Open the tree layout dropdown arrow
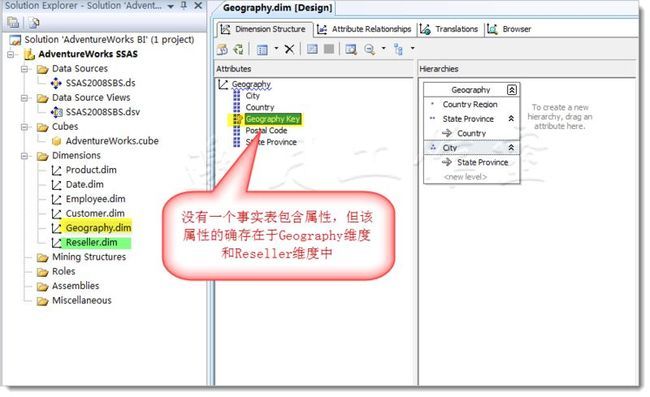Screen dimensions: 650x397 (x=412, y=49)
